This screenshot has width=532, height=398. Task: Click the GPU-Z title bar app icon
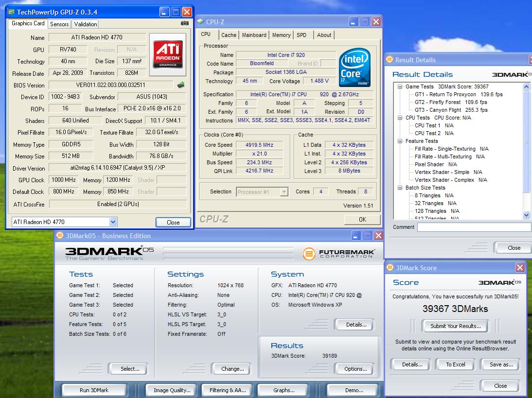tap(11, 12)
